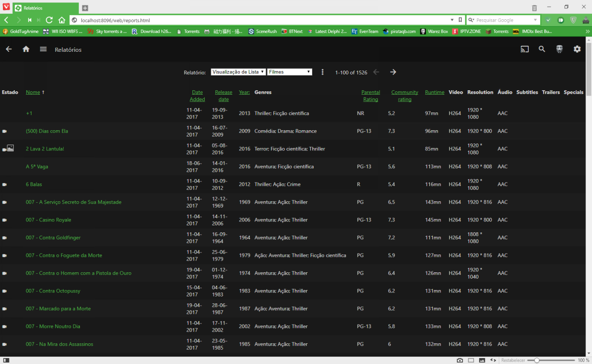
Task: Go to the browser home page
Action: [62, 20]
